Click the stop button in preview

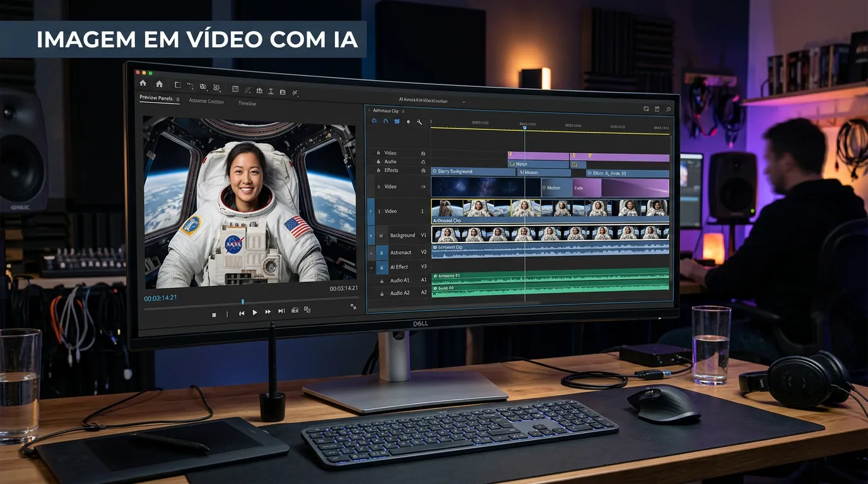[214, 315]
